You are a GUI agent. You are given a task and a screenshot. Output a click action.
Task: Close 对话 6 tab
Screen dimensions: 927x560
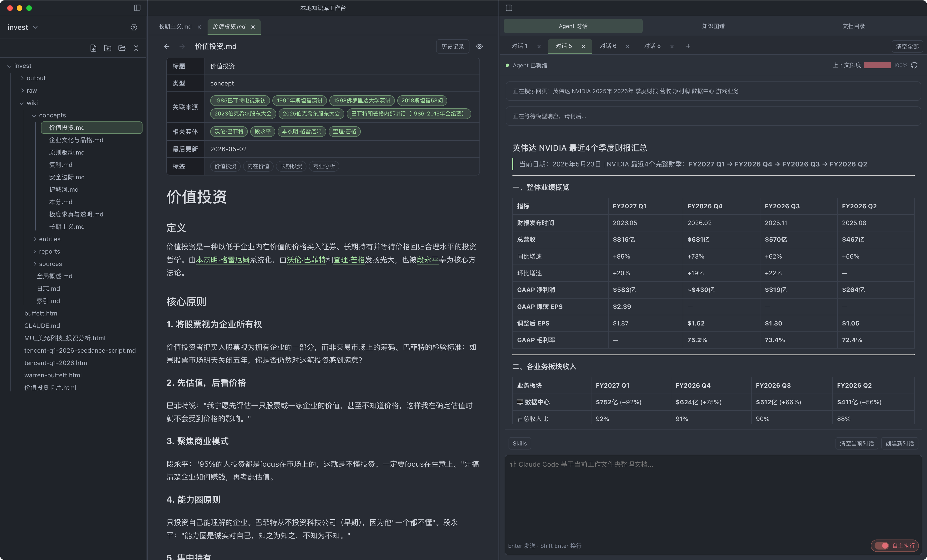(x=627, y=47)
